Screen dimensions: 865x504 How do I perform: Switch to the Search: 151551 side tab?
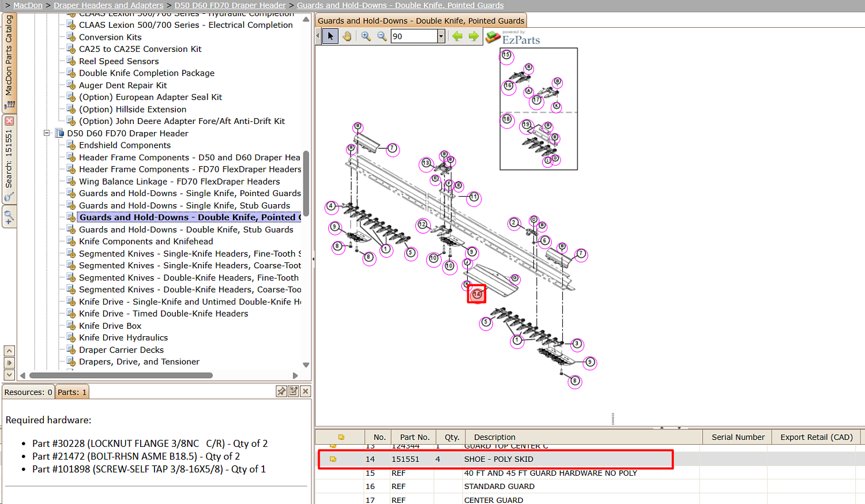click(x=9, y=159)
